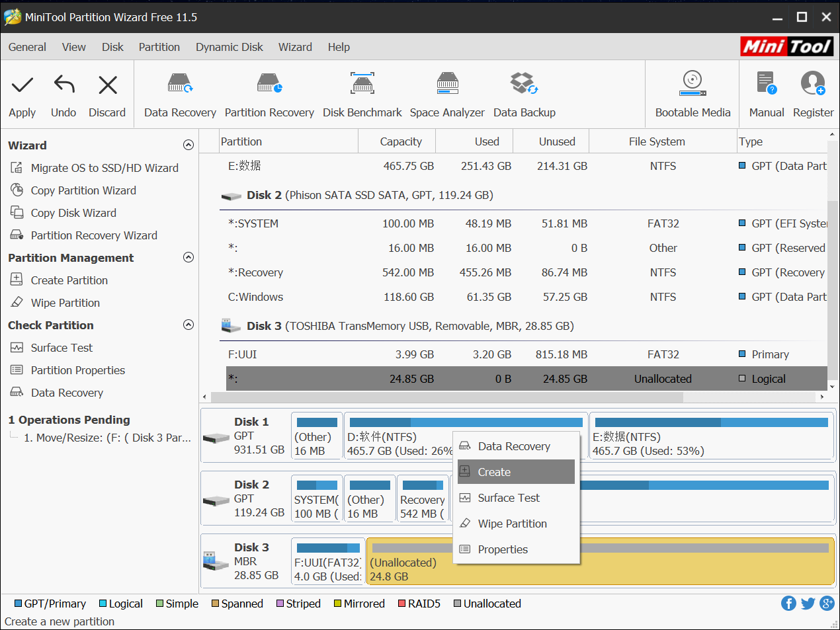Collapse the Check Partition section
This screenshot has width=840, height=630.
(x=189, y=325)
